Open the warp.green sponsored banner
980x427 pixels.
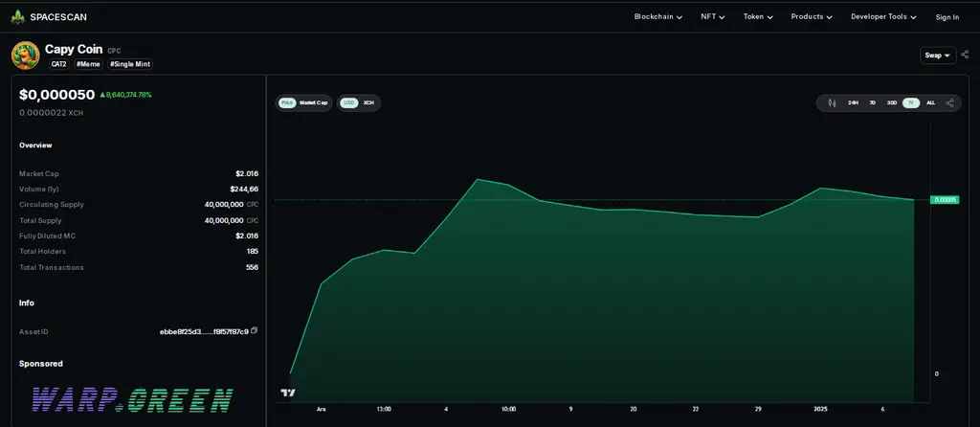click(132, 400)
